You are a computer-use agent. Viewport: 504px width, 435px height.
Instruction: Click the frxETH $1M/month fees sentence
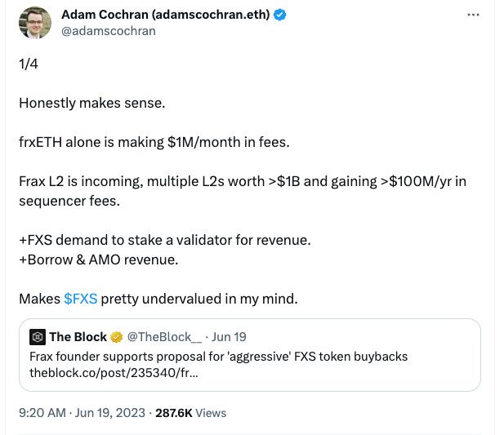pyautogui.click(x=154, y=141)
